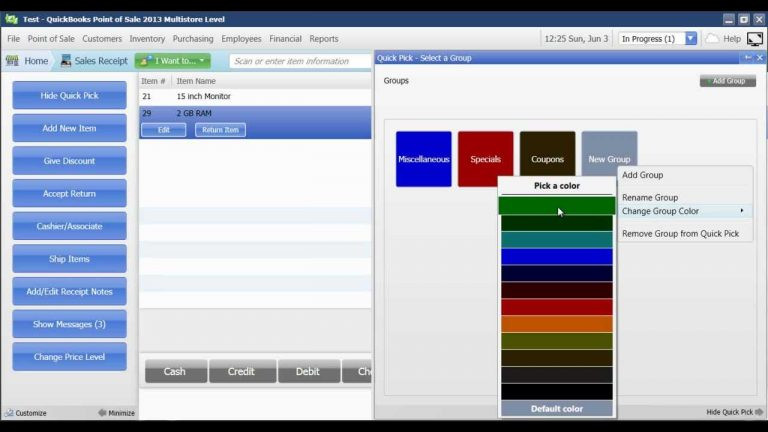
Task: Click the Hide Quick Pick arrow at bottom right
Action: coord(759,412)
